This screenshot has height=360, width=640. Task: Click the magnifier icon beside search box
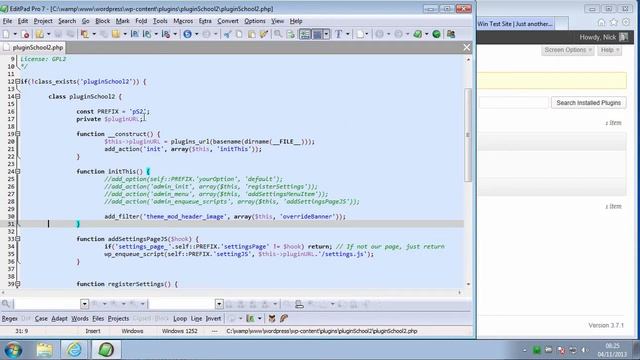point(6,304)
